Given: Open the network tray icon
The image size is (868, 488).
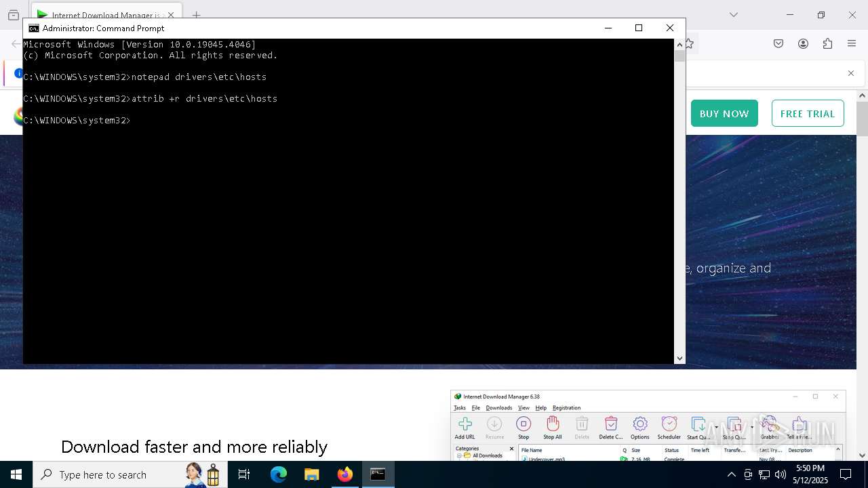Looking at the screenshot, I should tap(764, 474).
